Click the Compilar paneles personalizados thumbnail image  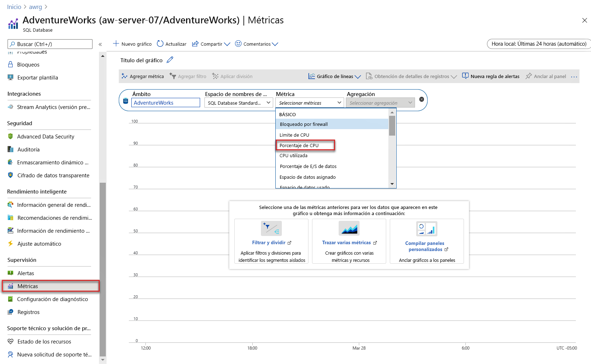click(427, 229)
